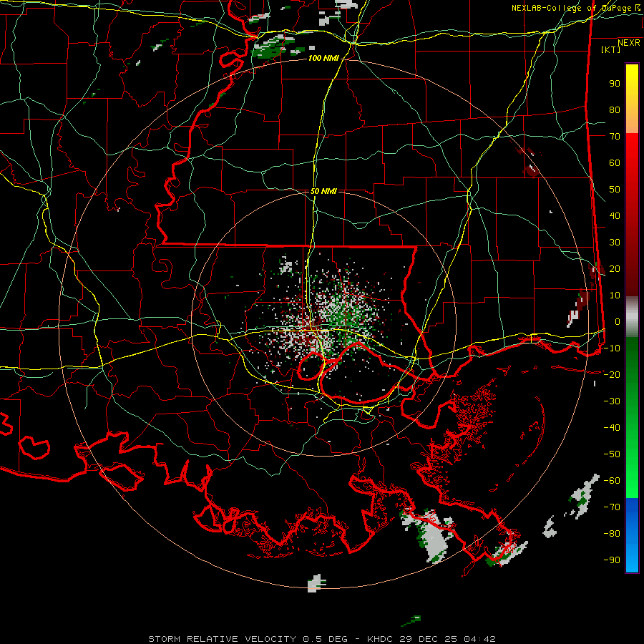Click the "100 NMI" range ring label
This screenshot has width=644, height=644.
click(323, 59)
